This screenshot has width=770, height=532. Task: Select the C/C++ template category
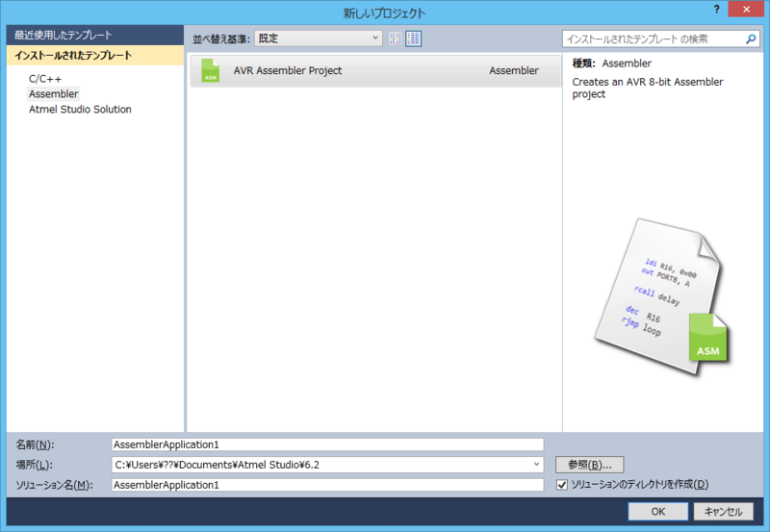(45, 79)
